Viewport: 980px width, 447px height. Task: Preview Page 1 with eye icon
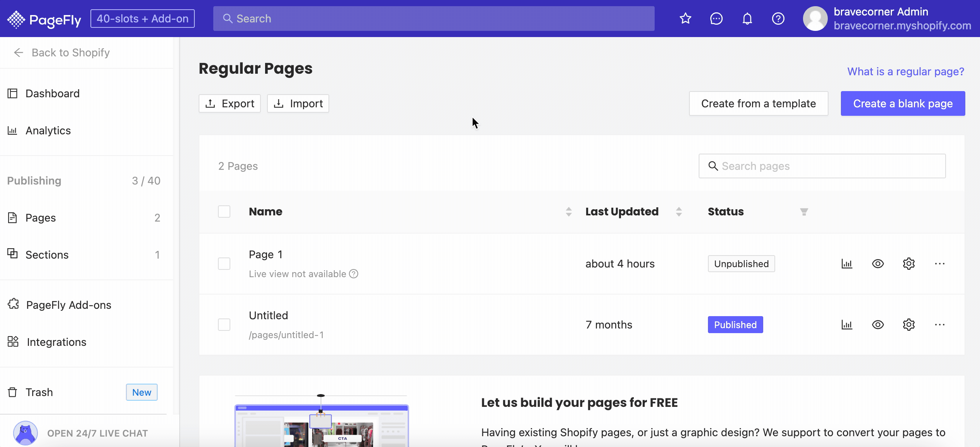pos(878,264)
